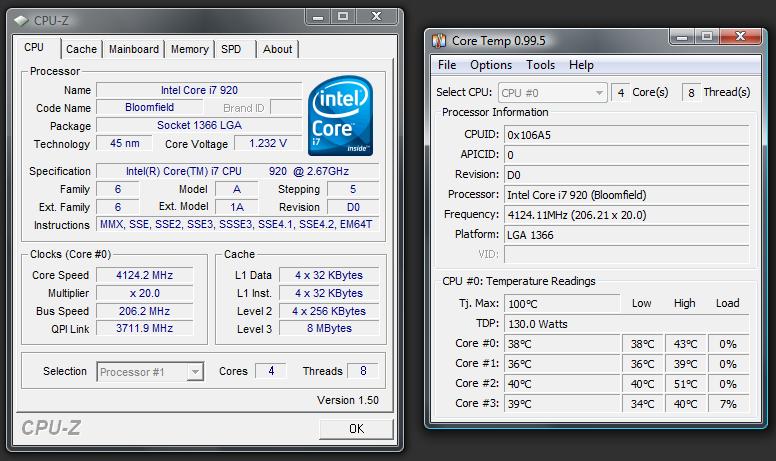This screenshot has width=776, height=461.
Task: Expand the Select CPU dropdown in Core Temp
Action: click(599, 93)
